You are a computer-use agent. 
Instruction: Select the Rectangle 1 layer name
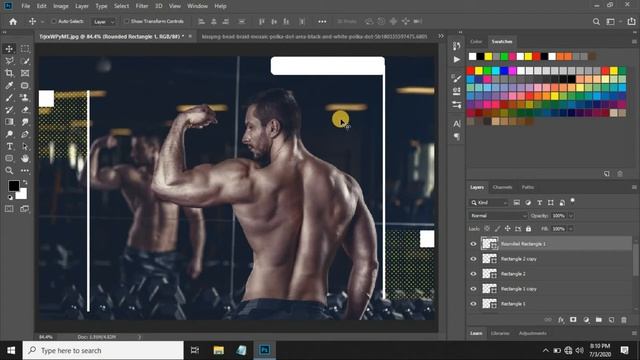click(513, 304)
